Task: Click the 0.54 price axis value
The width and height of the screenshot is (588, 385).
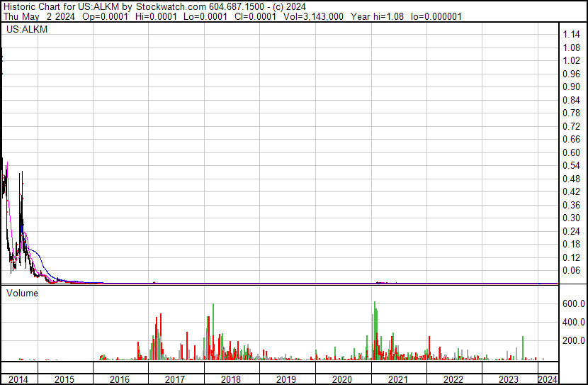Action: [x=572, y=165]
